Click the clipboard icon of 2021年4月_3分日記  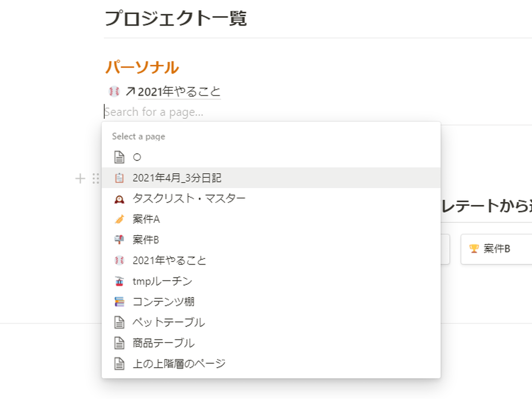[118, 178]
